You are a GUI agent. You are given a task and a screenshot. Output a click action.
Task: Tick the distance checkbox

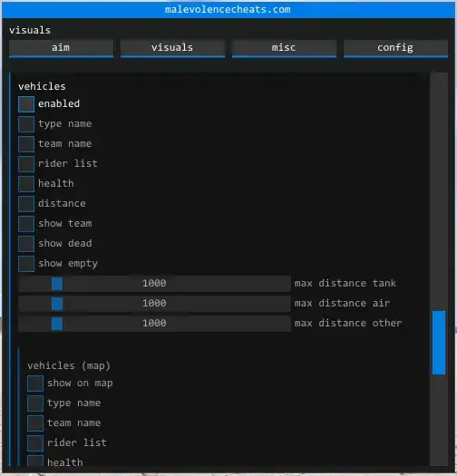pos(26,204)
